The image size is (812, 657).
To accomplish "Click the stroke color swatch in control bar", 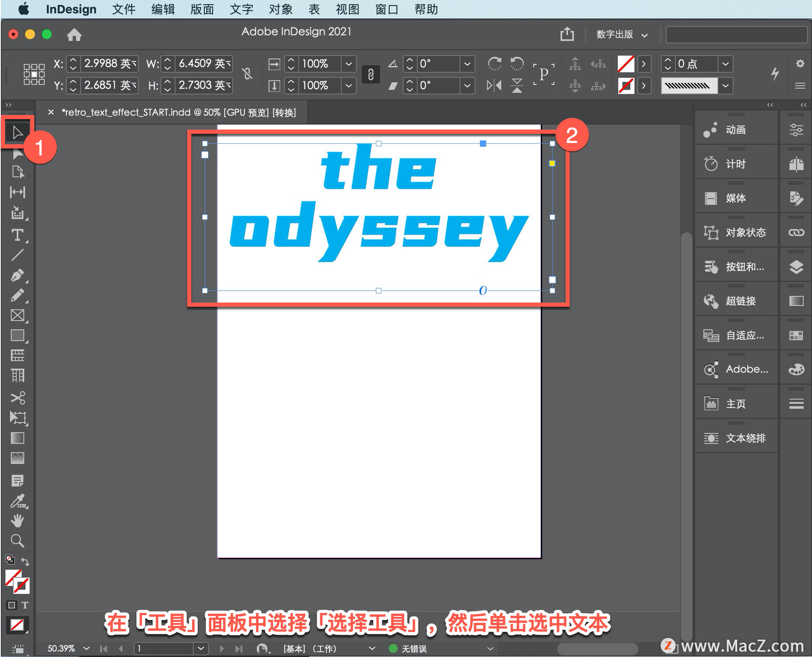I will coord(625,85).
